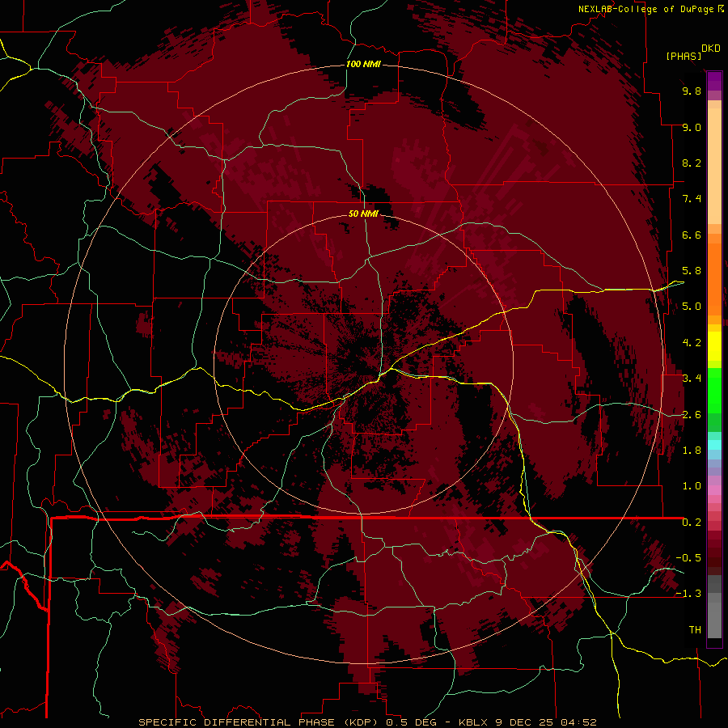Select the 0.2 scale value
The height and width of the screenshot is (728, 728).
tap(692, 523)
